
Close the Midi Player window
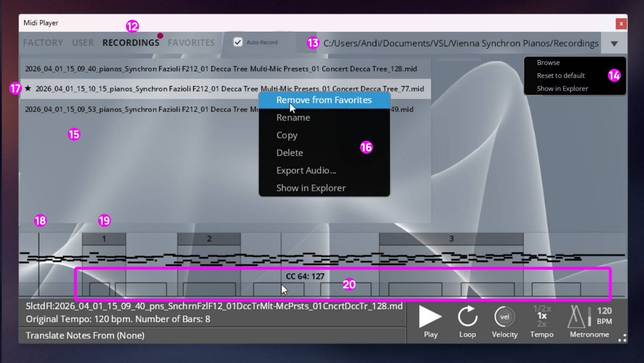(621, 24)
